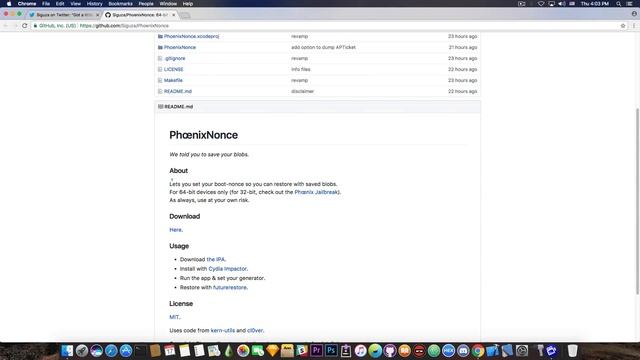
Task: Open Google Chrome dock icon
Action: pos(478,351)
